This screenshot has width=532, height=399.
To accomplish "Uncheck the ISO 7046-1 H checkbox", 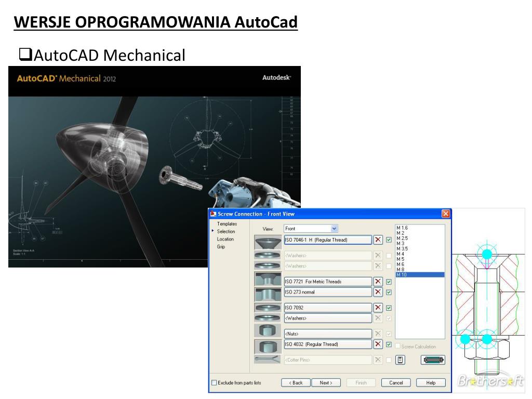I will click(x=389, y=240).
